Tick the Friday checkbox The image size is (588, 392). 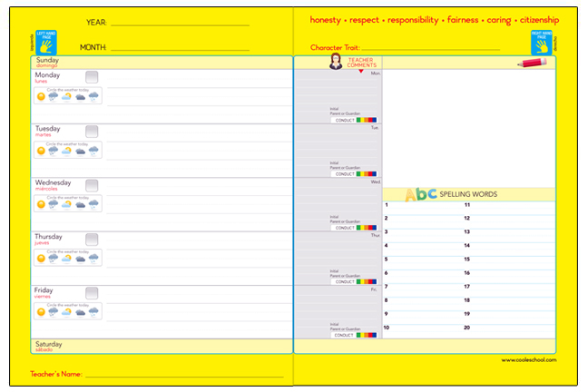pyautogui.click(x=92, y=293)
